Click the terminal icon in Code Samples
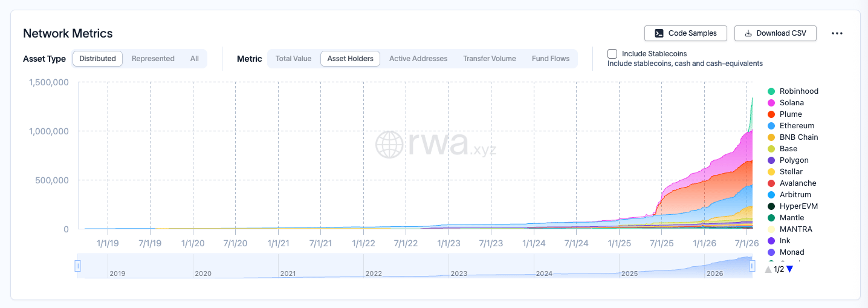This screenshot has height=308, width=868. pos(659,33)
